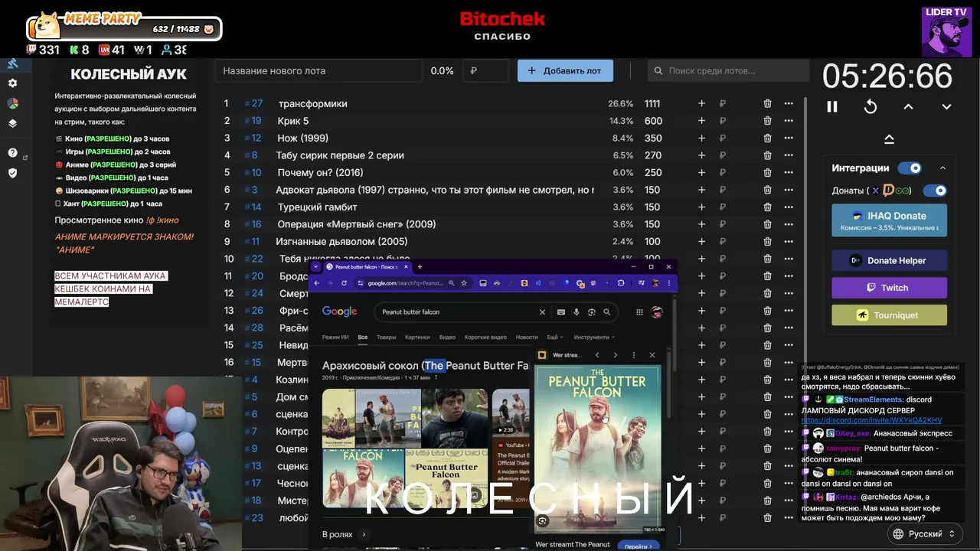The height and width of the screenshot is (551, 980).
Task: Search by image with Google Lens icon
Action: tap(591, 312)
